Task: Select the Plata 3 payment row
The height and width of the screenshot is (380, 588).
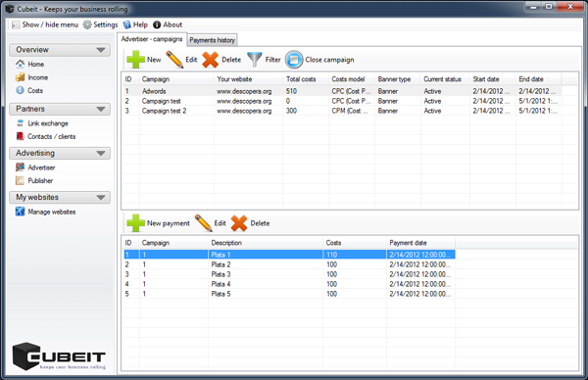Action: [289, 274]
